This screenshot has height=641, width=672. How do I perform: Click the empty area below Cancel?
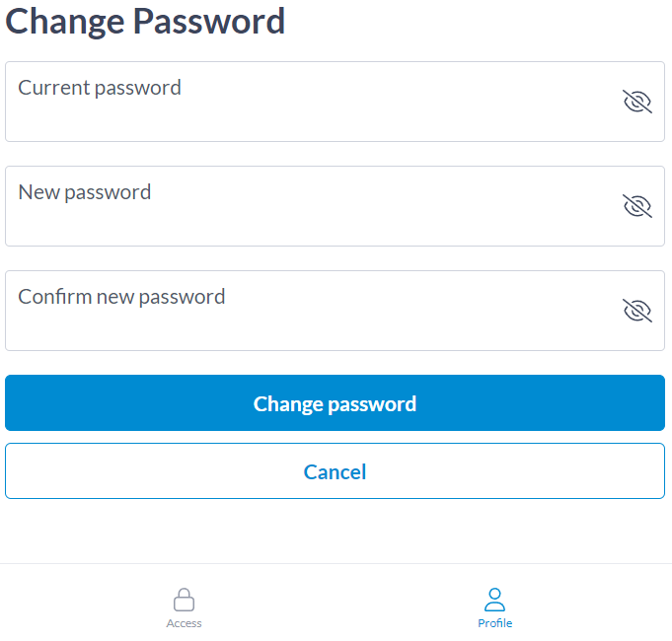335,531
